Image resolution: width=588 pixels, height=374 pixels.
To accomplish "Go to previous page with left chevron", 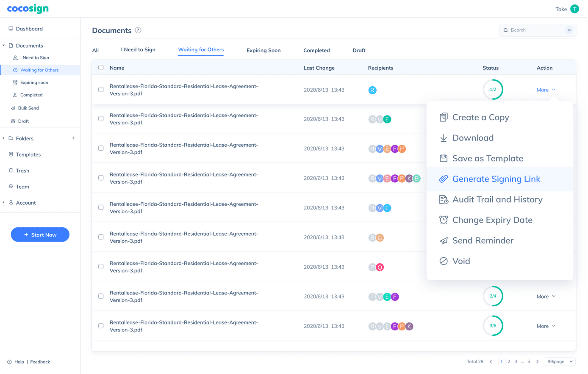I will (491, 362).
